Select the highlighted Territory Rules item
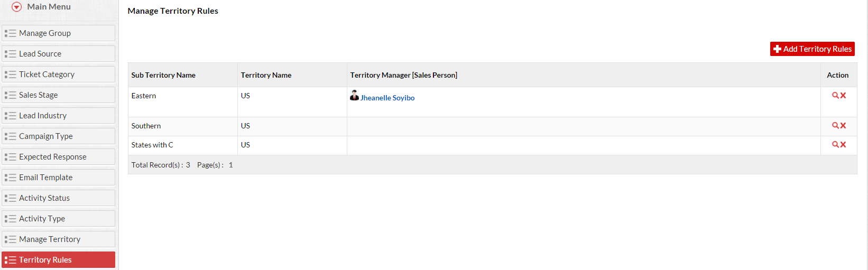Screen dimensions: 868x270 point(58,260)
